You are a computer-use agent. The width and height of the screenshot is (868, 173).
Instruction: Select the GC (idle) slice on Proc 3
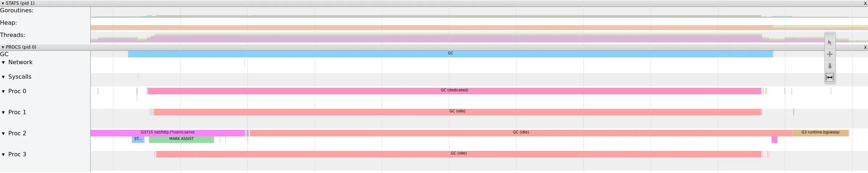point(458,154)
